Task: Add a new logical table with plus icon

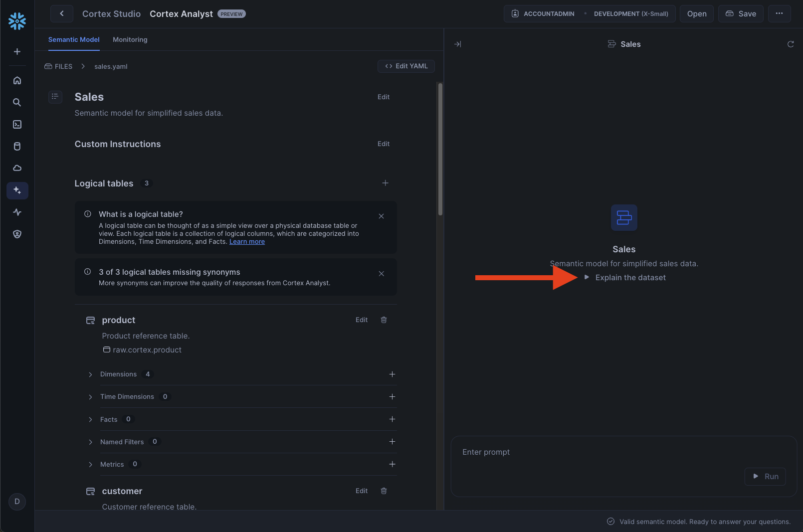Action: 385,183
